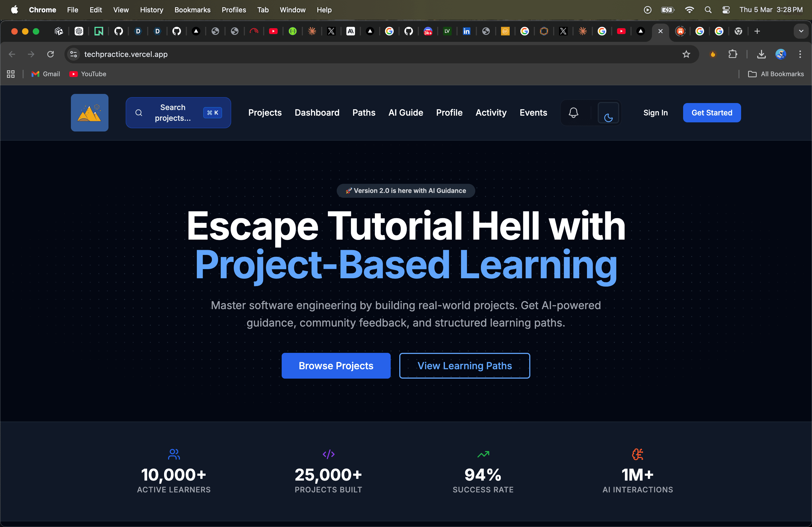Click the Get Started button
Screen dimensions: 812x527
point(712,112)
